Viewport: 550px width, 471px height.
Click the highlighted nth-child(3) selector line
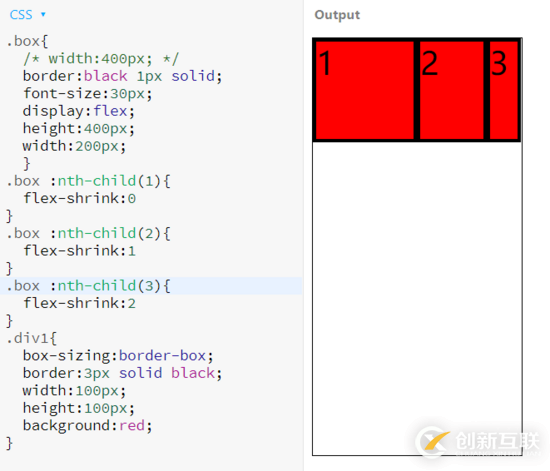point(151,286)
